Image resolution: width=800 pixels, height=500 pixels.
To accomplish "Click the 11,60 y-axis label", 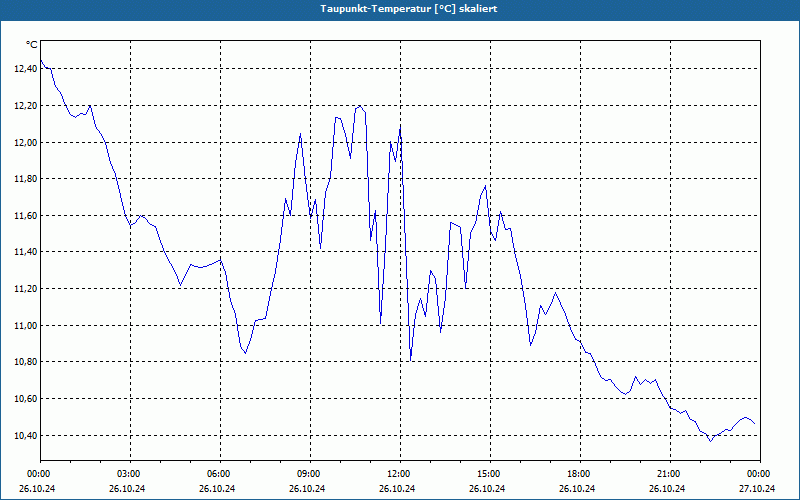I will [x=26, y=216].
